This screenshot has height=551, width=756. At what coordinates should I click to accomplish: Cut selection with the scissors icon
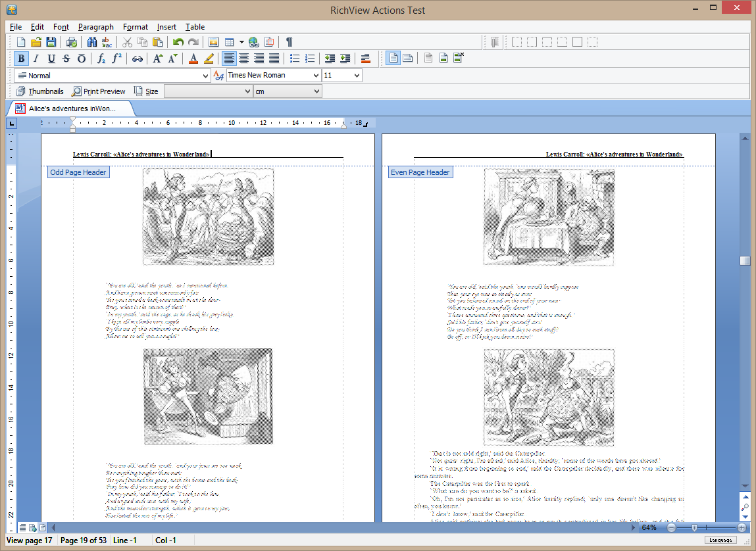[127, 42]
